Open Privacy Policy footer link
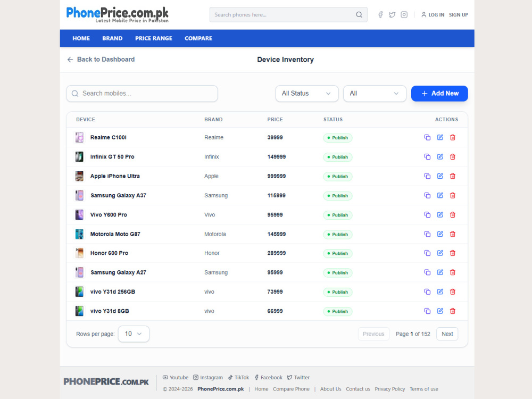The height and width of the screenshot is (399, 532). coord(390,389)
